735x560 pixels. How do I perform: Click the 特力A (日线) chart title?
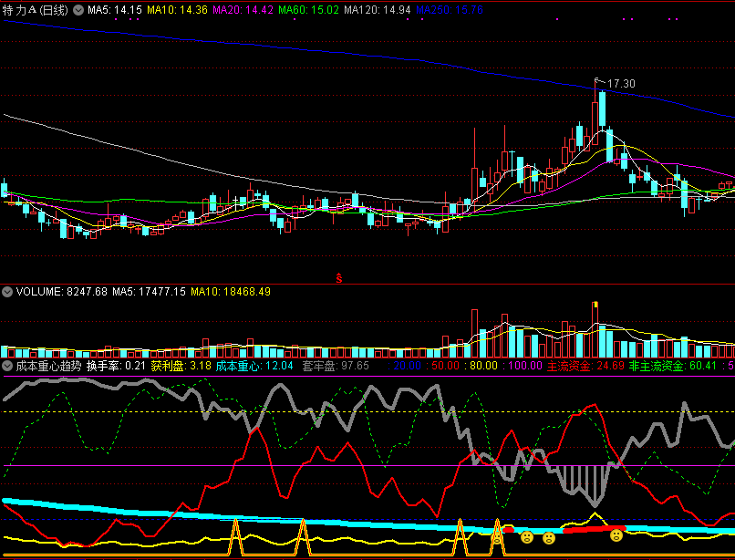pyautogui.click(x=36, y=10)
